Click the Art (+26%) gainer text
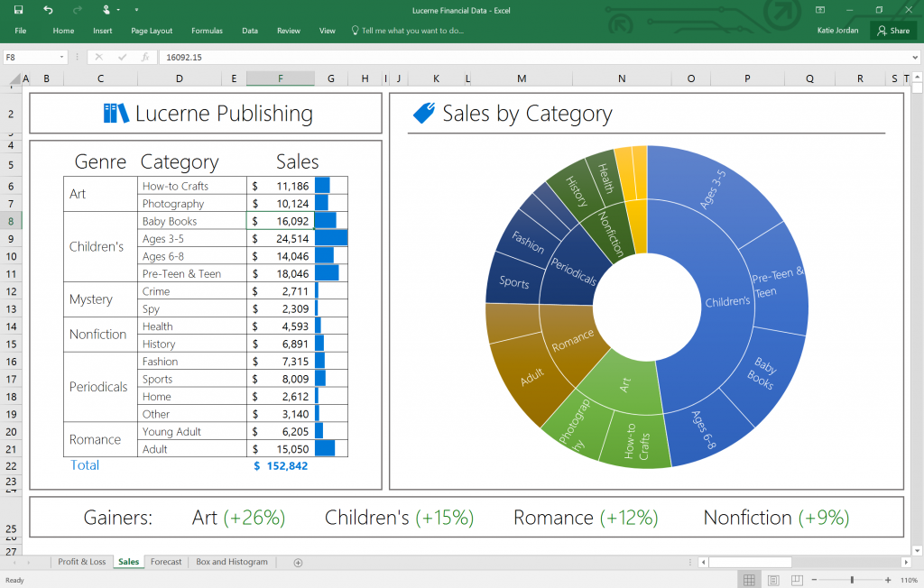The width and height of the screenshot is (924, 588). tap(238, 518)
